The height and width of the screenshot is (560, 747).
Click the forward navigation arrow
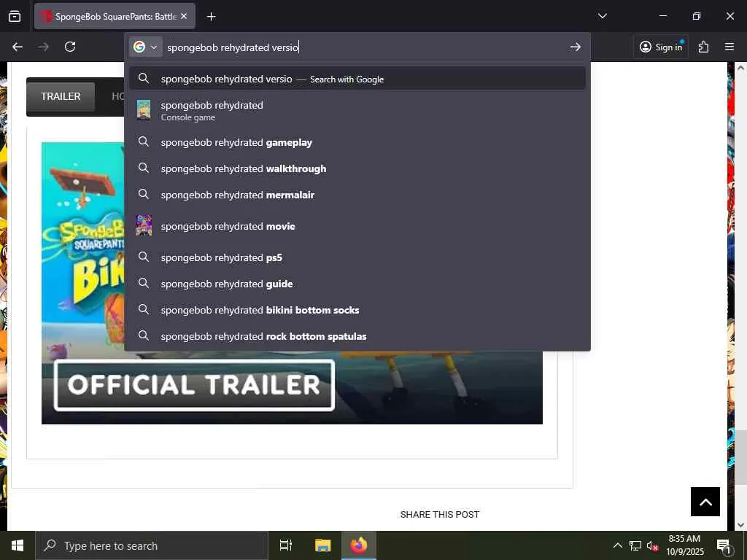(43, 47)
